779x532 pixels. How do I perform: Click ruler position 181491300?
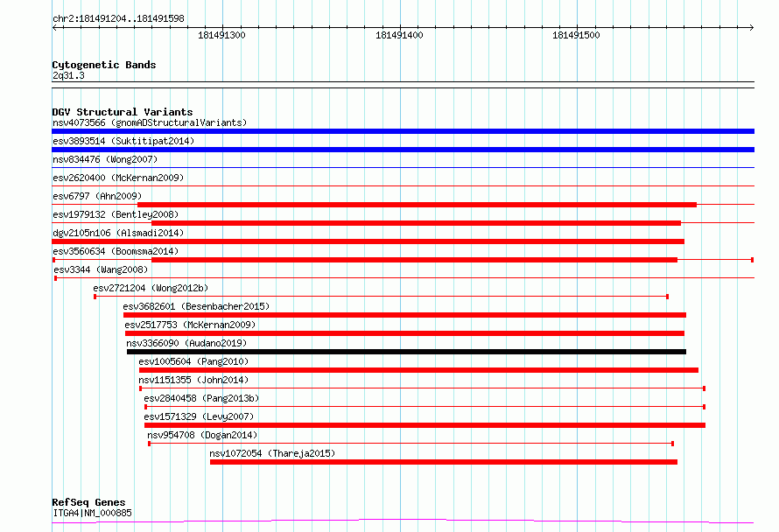221,35
